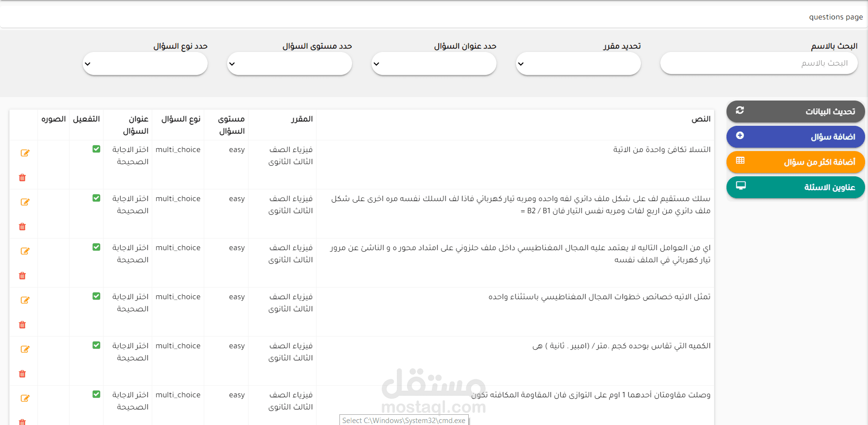Viewport: 868px width, 425px height.
Task: Delete the 'الكميه التي تقاس' question
Action: 22,374
